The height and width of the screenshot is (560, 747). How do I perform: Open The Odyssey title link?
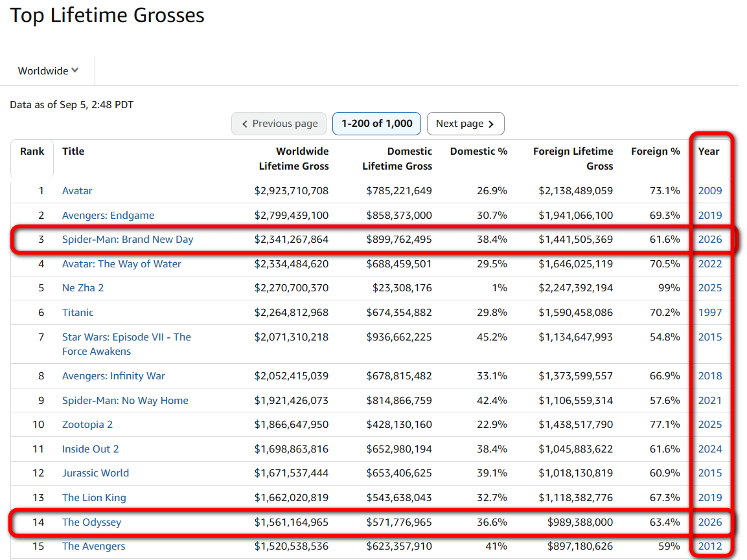(x=91, y=522)
